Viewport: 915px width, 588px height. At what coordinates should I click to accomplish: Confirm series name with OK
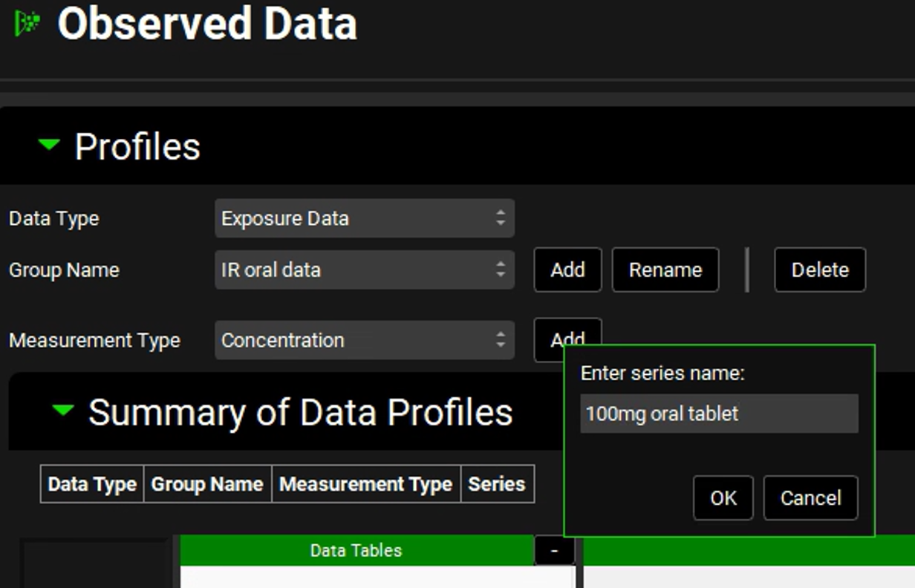tap(723, 497)
